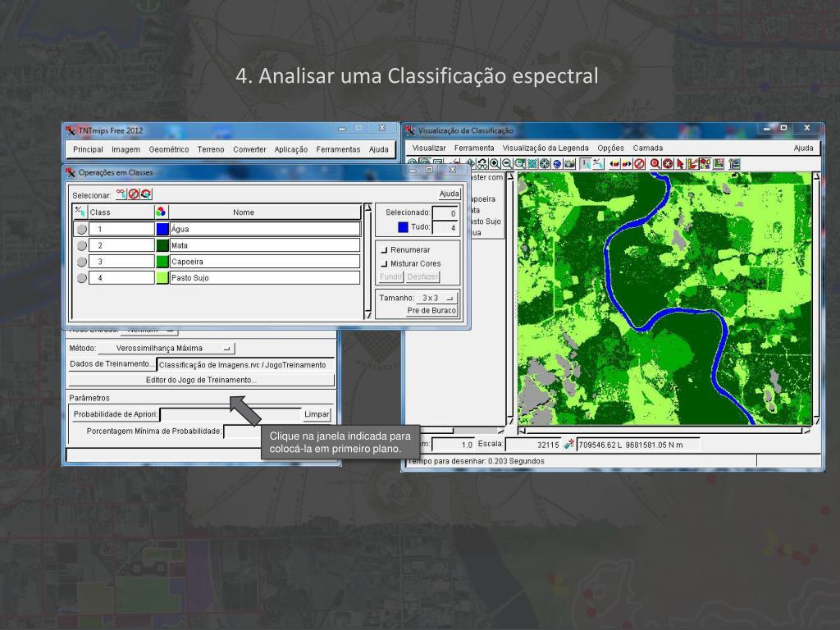
Task: Click the selection column header icon in class table
Action: point(80,211)
